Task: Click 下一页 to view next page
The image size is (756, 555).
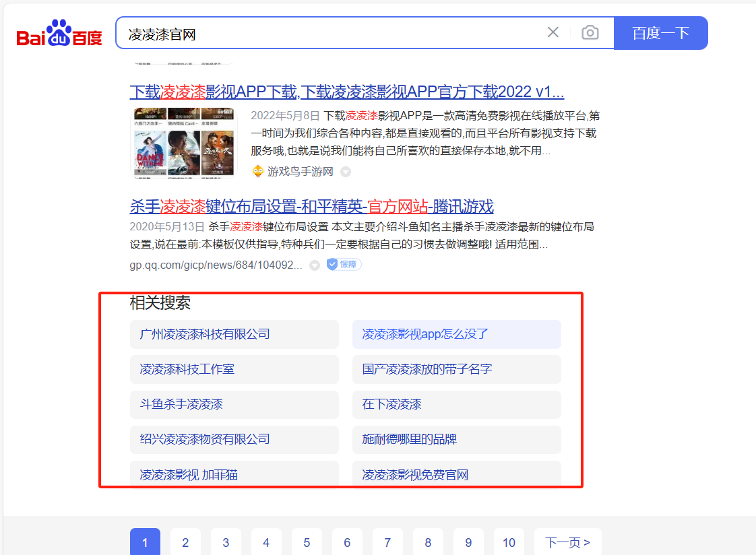Action: pyautogui.click(x=567, y=542)
